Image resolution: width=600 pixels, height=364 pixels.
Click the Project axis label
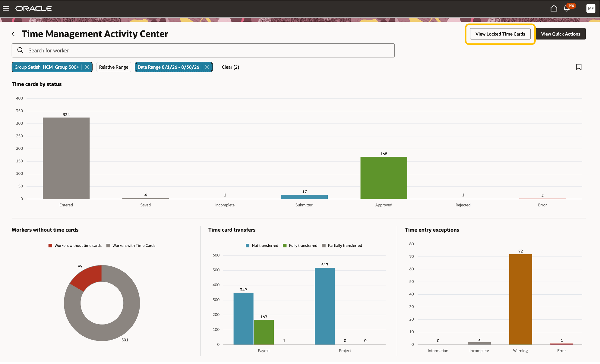click(345, 350)
